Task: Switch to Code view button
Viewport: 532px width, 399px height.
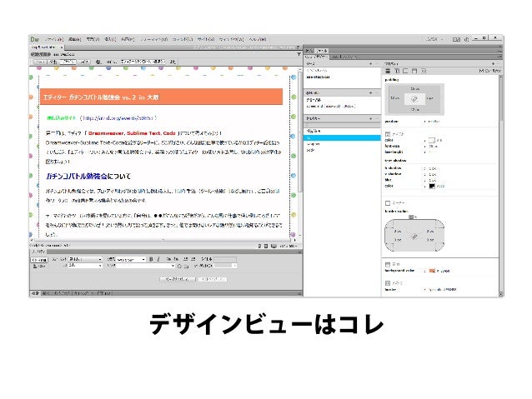Action: tap(40, 62)
